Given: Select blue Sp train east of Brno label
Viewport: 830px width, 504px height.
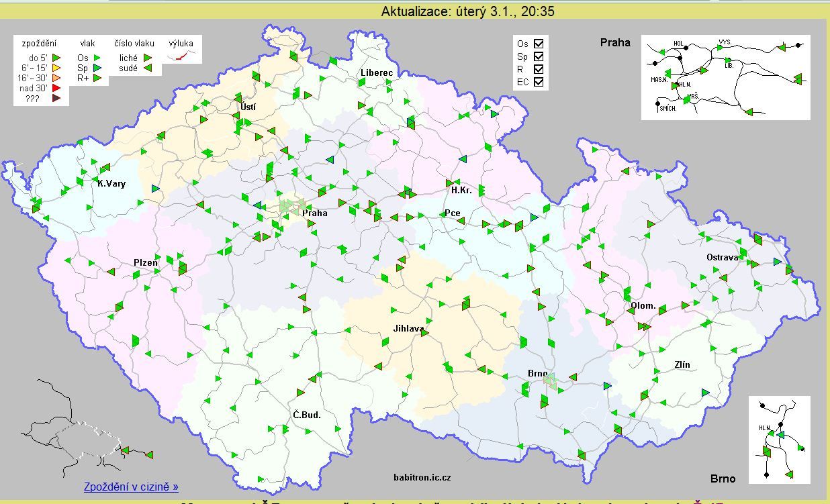Looking at the screenshot, I should (608, 385).
